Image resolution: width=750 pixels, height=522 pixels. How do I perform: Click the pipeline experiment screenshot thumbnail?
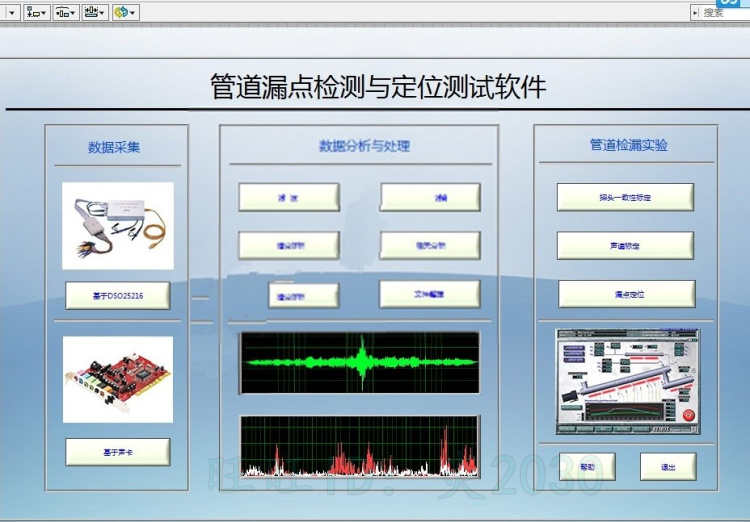coord(627,381)
